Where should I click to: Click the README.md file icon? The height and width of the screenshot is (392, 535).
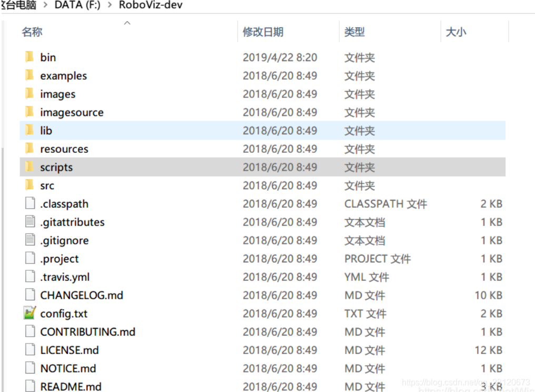pos(30,386)
